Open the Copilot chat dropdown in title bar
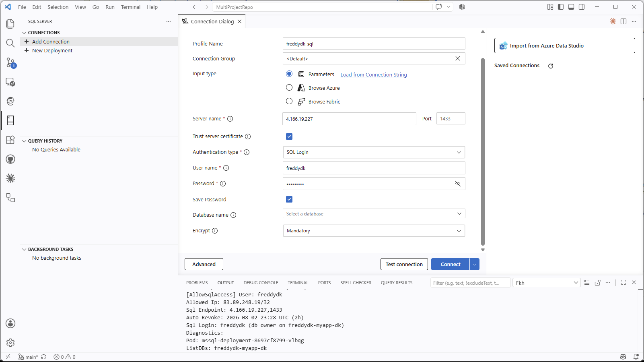 449,7
